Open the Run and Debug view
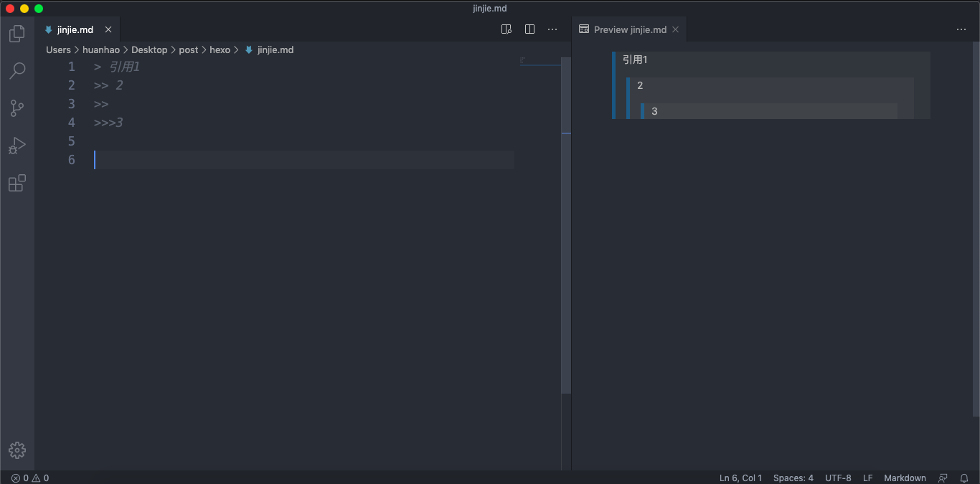Viewport: 980px width, 484px height. pos(17,146)
